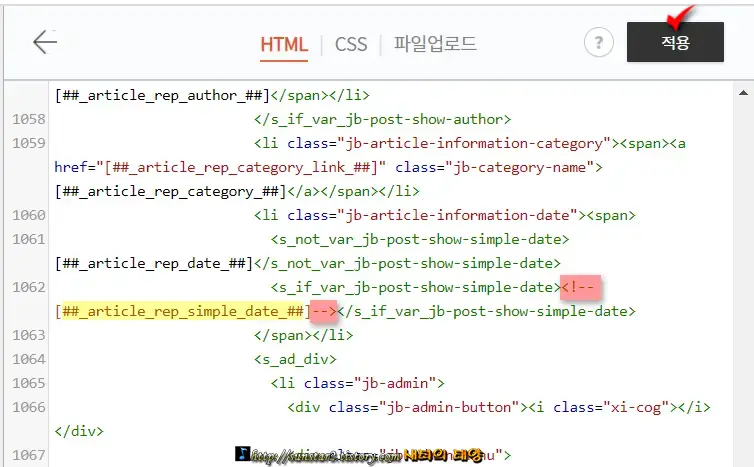Click the closing s_not_var_jb-post-show-simple-date tag

coord(407,264)
